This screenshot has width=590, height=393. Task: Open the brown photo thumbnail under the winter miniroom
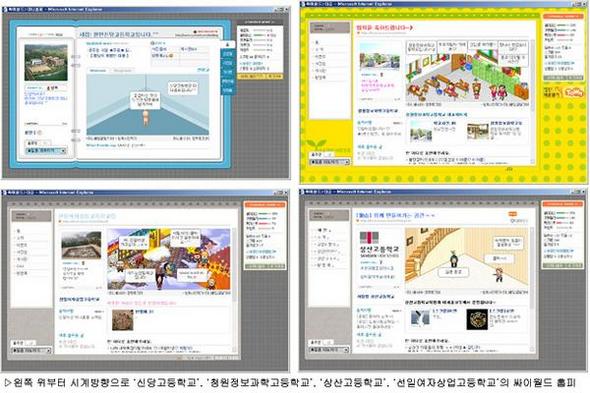click(123, 320)
